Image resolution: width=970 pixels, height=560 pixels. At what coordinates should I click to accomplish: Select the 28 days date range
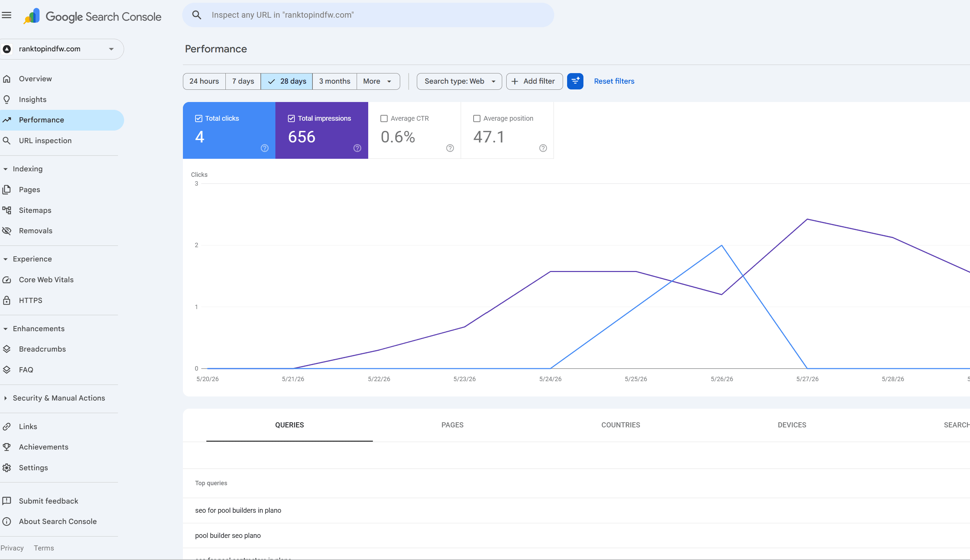pos(287,81)
